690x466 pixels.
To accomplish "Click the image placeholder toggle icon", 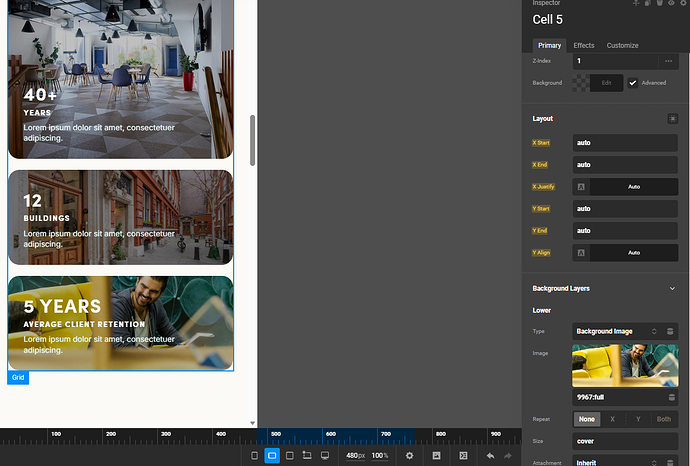I will click(437, 455).
